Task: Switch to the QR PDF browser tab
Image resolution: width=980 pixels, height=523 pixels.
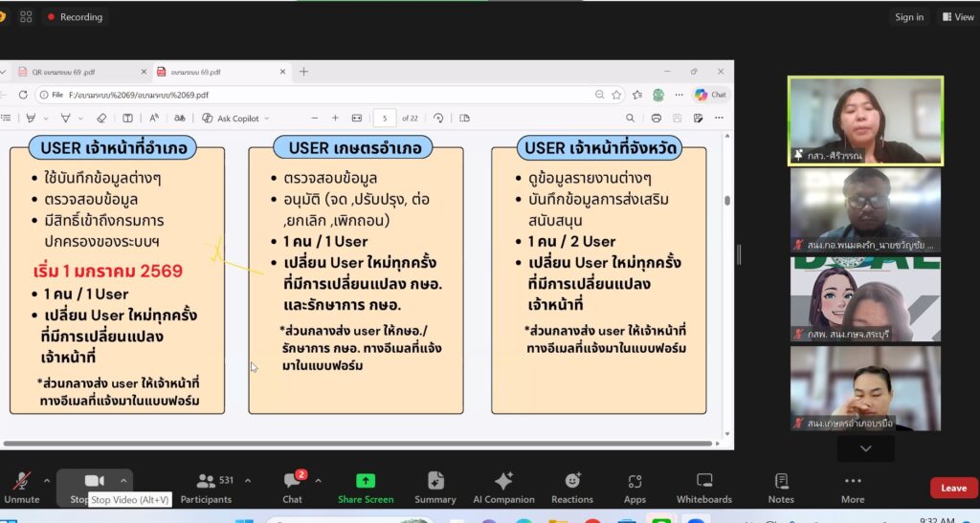Action: [x=67, y=72]
